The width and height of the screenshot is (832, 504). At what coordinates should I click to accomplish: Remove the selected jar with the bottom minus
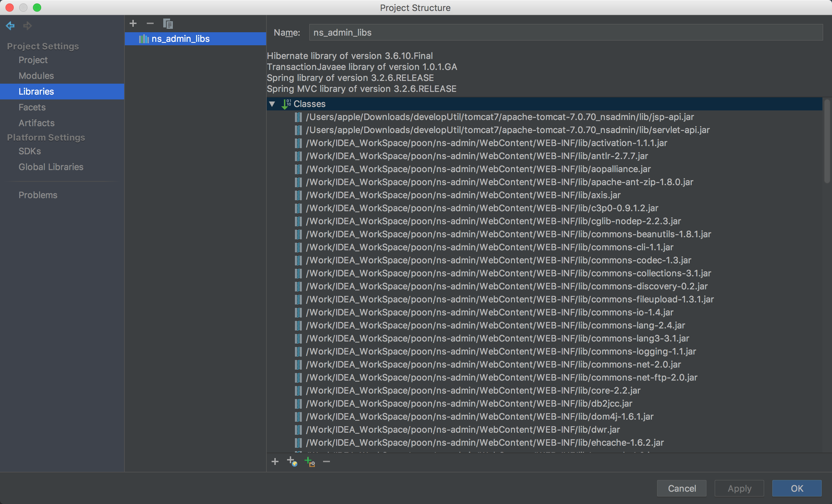click(326, 461)
